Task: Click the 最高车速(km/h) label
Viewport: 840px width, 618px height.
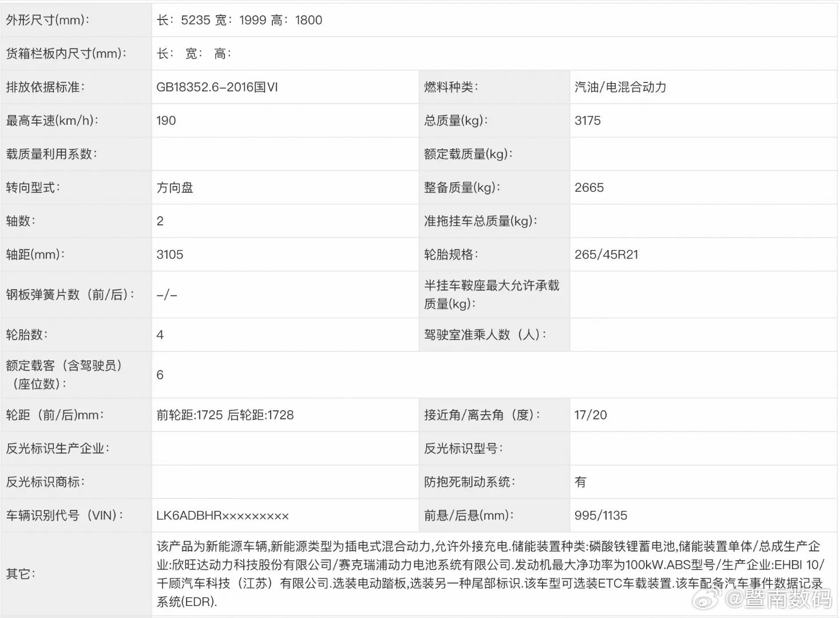Action: point(52,121)
